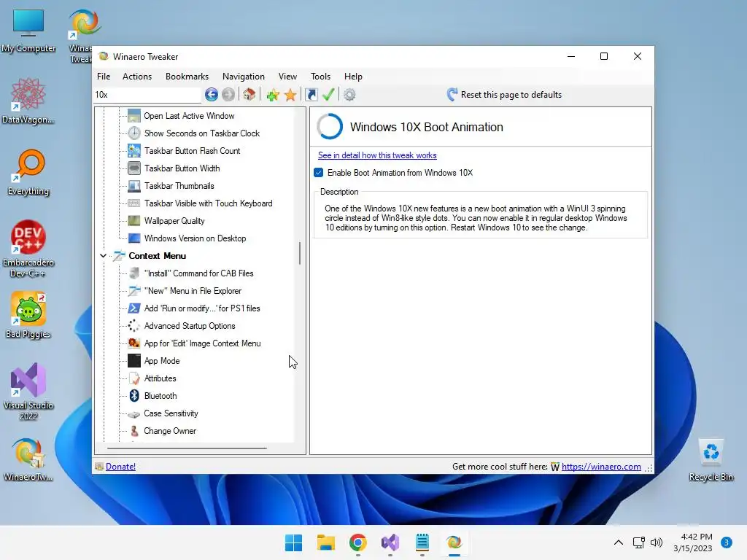Open the Notepad taskbar icon
747x560 pixels.
(422, 542)
